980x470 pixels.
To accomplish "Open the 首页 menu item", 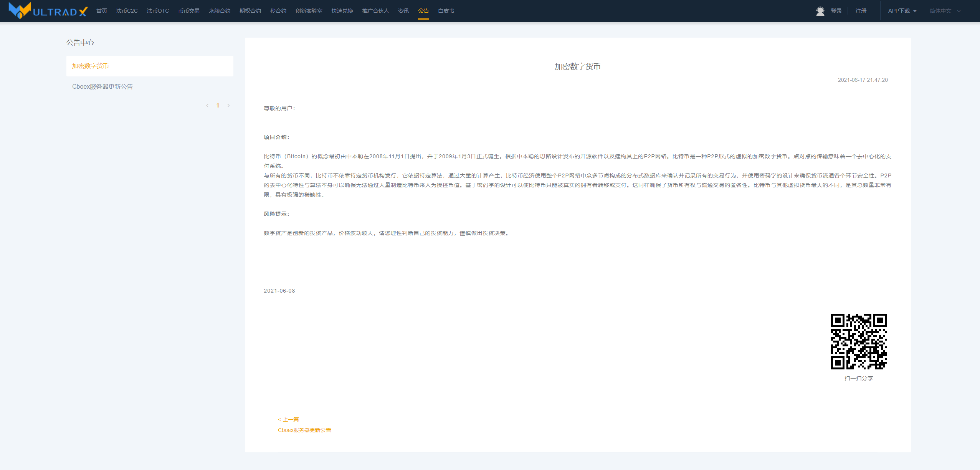I will click(x=102, y=11).
